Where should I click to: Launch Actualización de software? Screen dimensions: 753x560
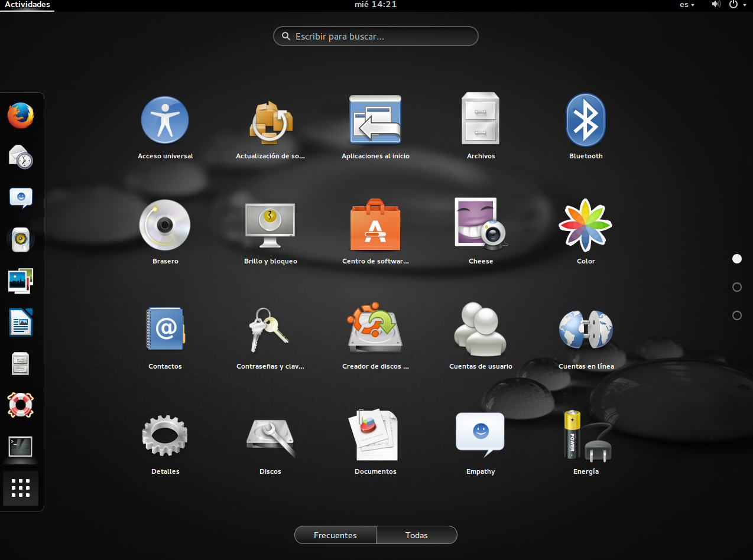click(270, 123)
